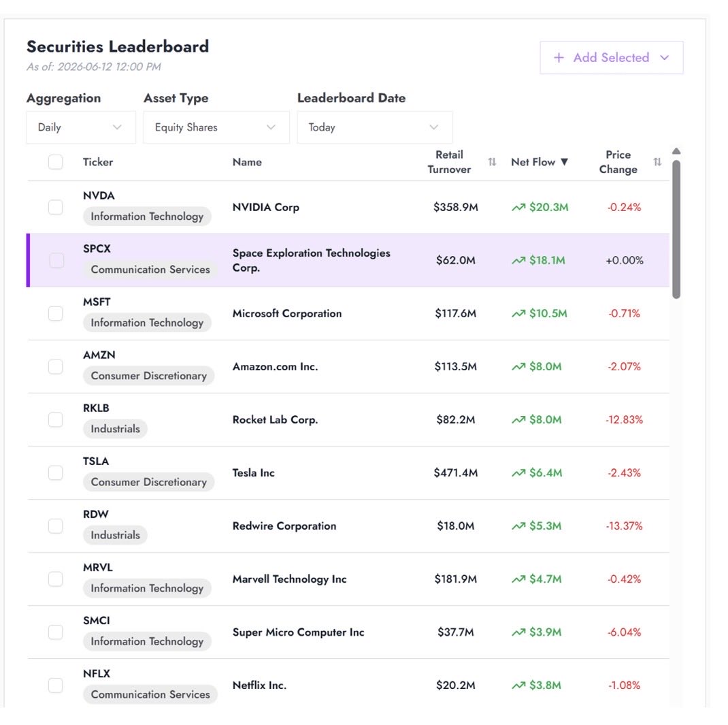Click the Net Flow column header

pyautogui.click(x=533, y=162)
